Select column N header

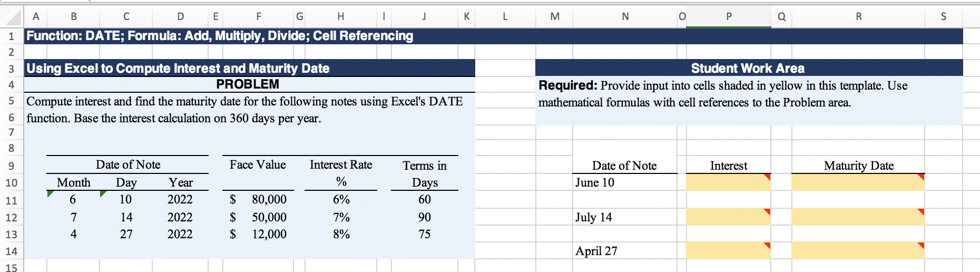(625, 16)
